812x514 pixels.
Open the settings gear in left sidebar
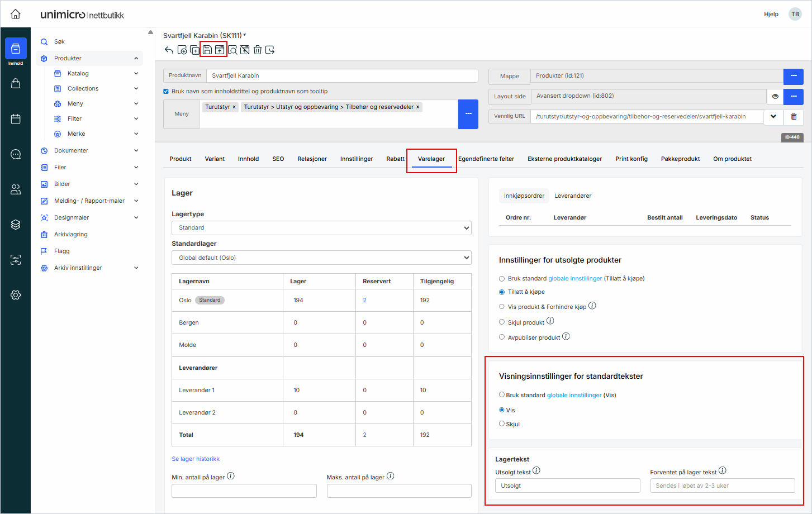(x=16, y=295)
